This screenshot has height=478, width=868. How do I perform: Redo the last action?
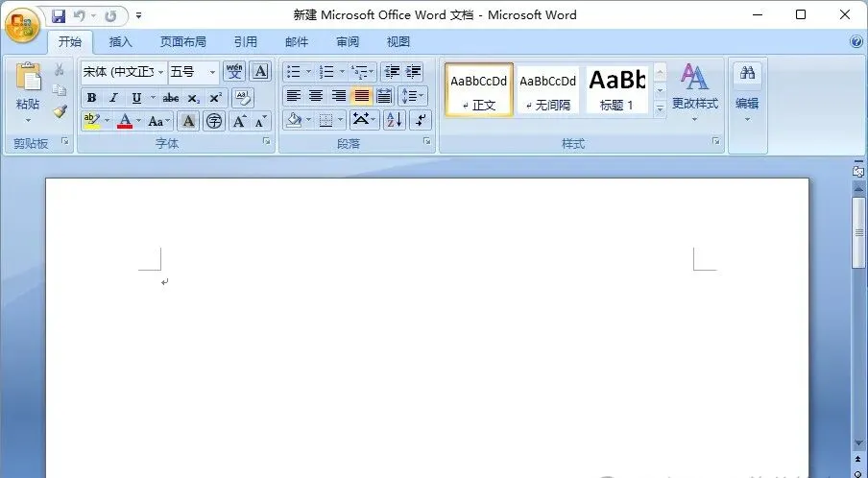click(110, 16)
